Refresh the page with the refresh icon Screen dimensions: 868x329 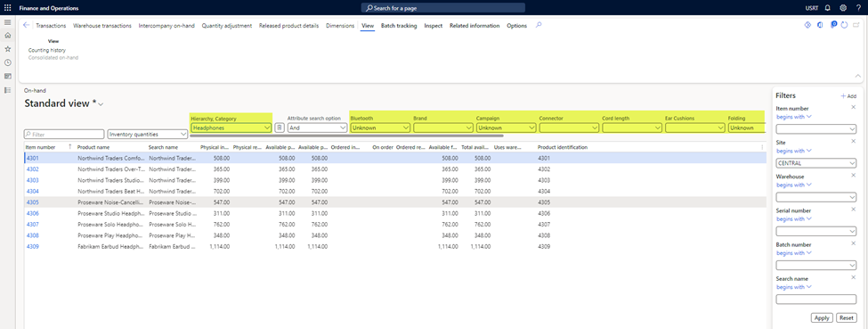(x=844, y=25)
